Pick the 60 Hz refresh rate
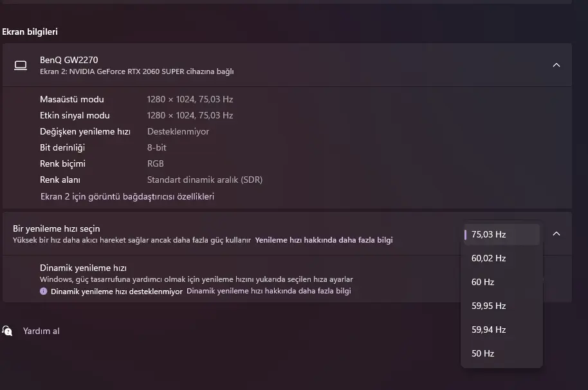The image size is (588, 390). pyautogui.click(x=501, y=282)
